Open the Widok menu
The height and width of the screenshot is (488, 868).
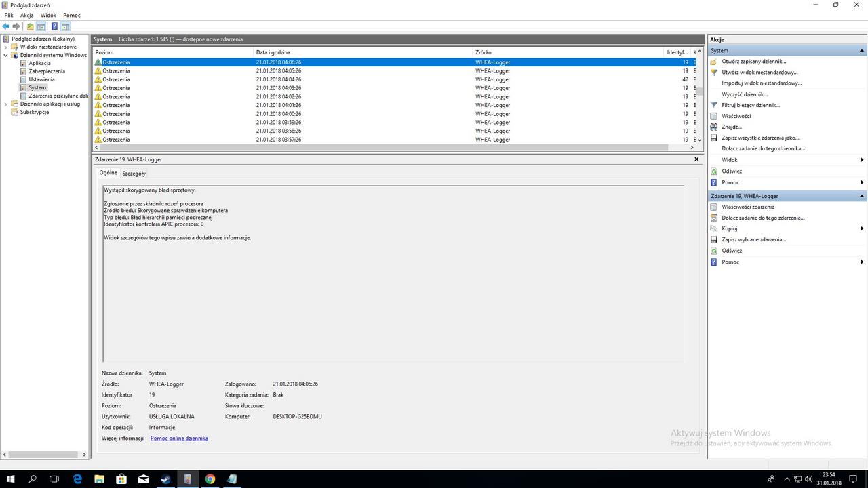coord(48,15)
